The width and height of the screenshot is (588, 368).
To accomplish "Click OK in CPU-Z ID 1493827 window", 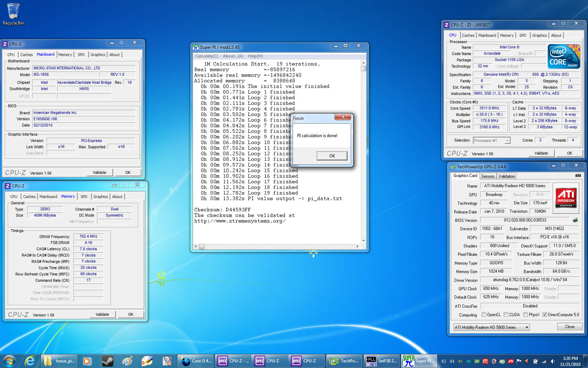I will click(569, 153).
